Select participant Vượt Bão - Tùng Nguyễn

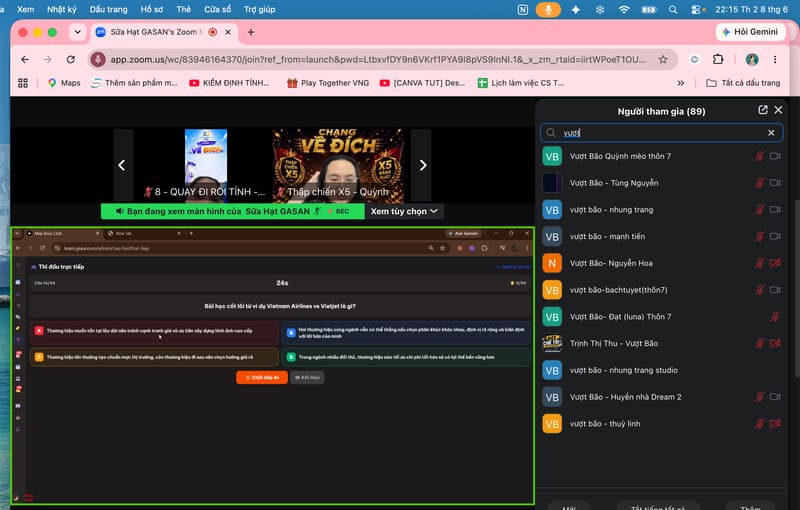pyautogui.click(x=661, y=183)
